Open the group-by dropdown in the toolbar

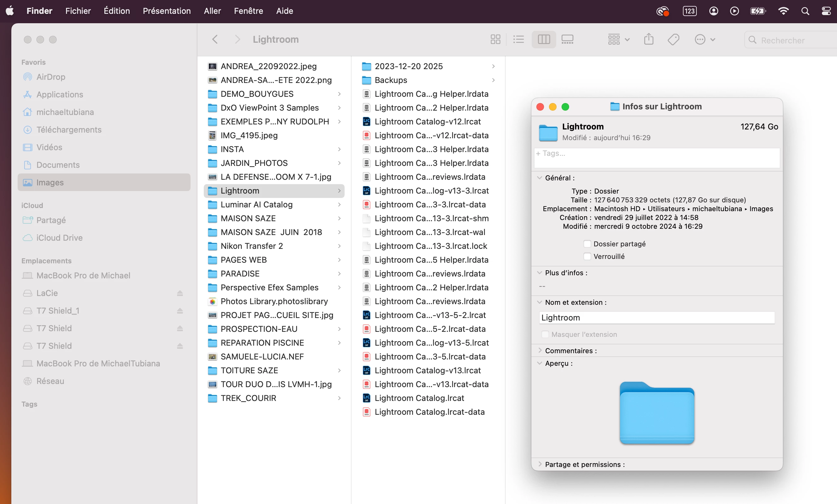pos(618,39)
